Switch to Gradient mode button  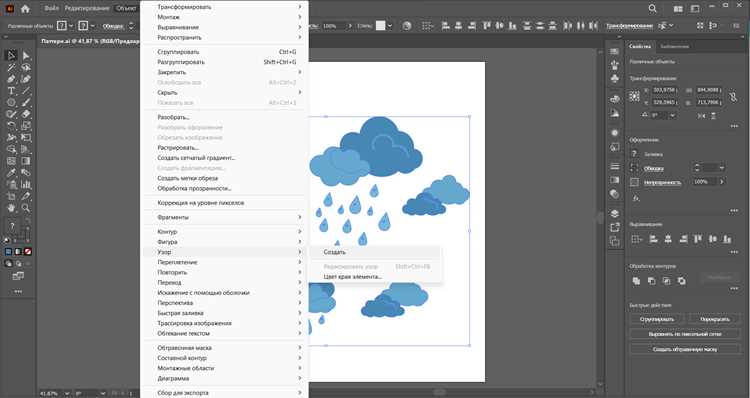[18, 251]
